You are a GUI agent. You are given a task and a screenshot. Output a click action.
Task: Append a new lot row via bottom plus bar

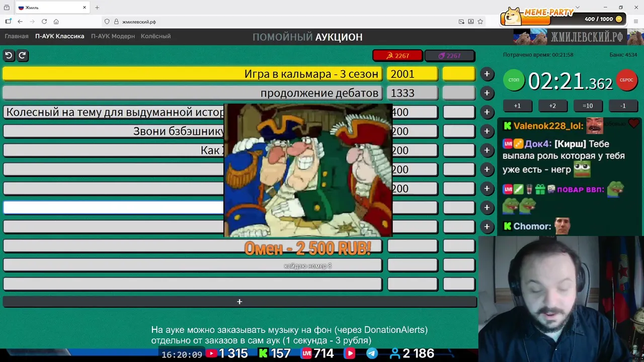click(x=239, y=302)
